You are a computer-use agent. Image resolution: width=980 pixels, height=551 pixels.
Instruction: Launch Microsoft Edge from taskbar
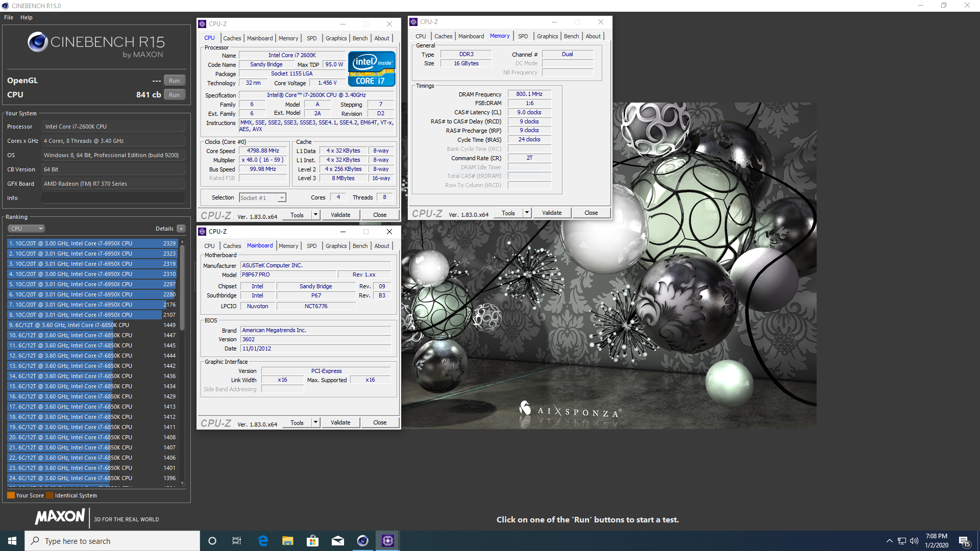tap(263, 541)
